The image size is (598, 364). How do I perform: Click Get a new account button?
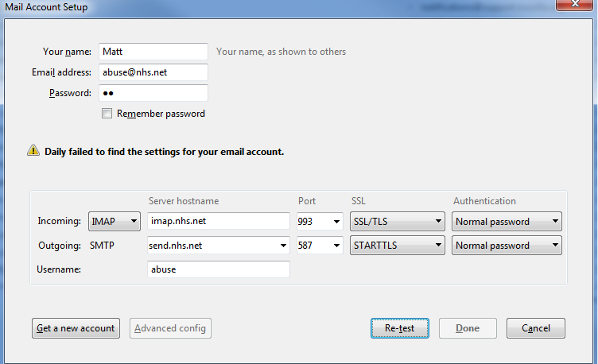75,328
